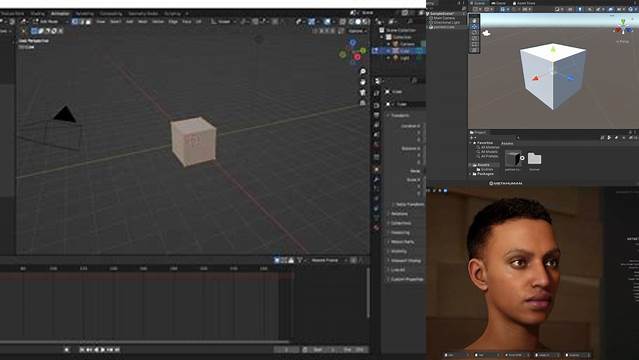639x360 pixels.
Task: Toggle Only Show Selected in the timeline header
Action: click(x=277, y=260)
